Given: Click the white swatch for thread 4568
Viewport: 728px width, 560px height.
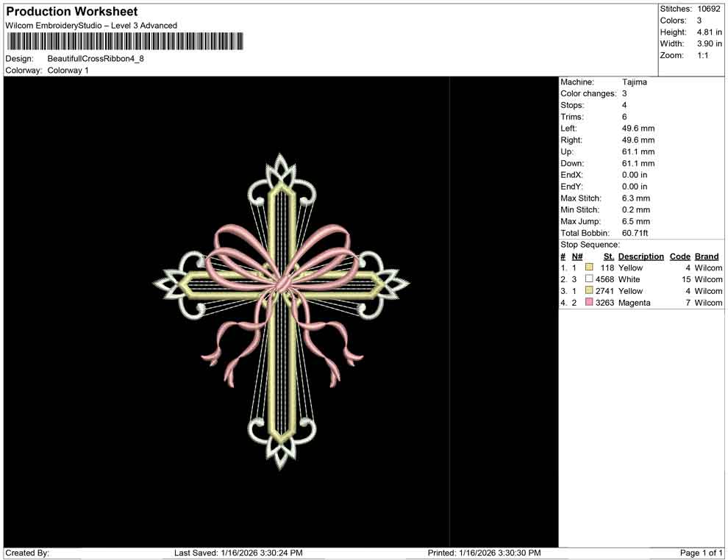Looking at the screenshot, I should (x=588, y=279).
